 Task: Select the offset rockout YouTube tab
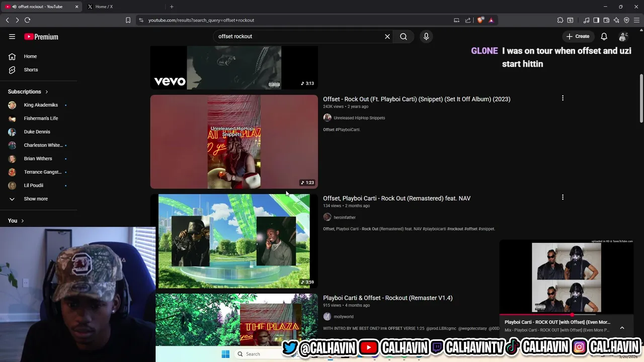[40, 7]
